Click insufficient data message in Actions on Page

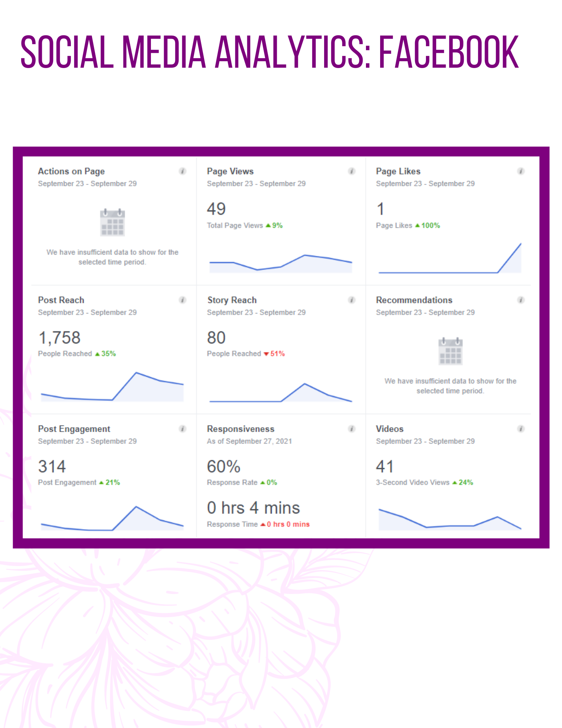click(x=112, y=257)
